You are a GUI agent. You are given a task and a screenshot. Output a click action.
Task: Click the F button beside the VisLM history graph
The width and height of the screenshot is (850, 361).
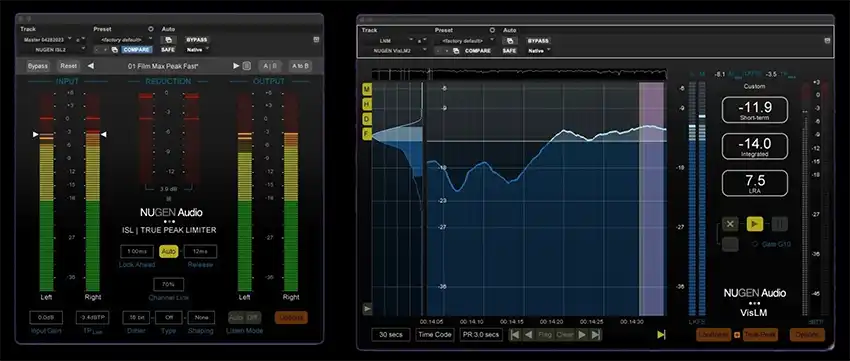pos(367,134)
